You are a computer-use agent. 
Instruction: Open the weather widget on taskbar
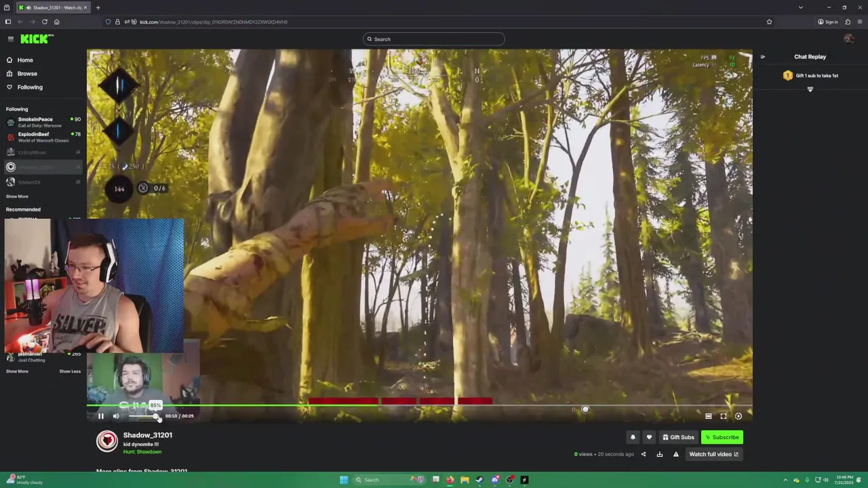(x=24, y=480)
